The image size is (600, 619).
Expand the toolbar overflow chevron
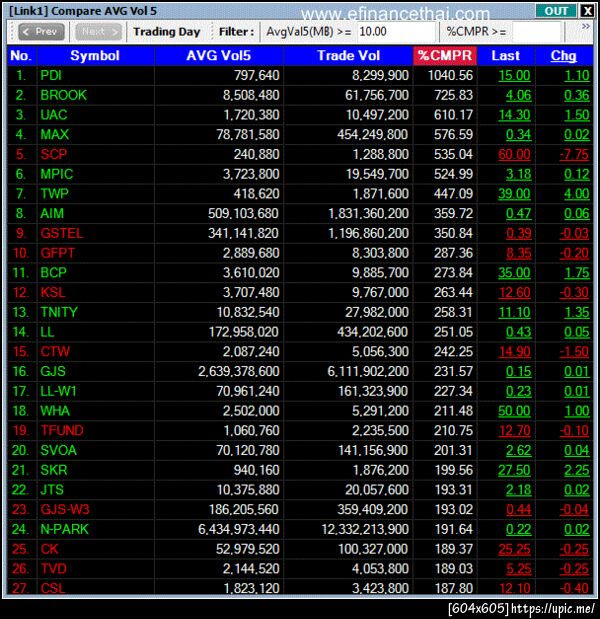tap(586, 26)
